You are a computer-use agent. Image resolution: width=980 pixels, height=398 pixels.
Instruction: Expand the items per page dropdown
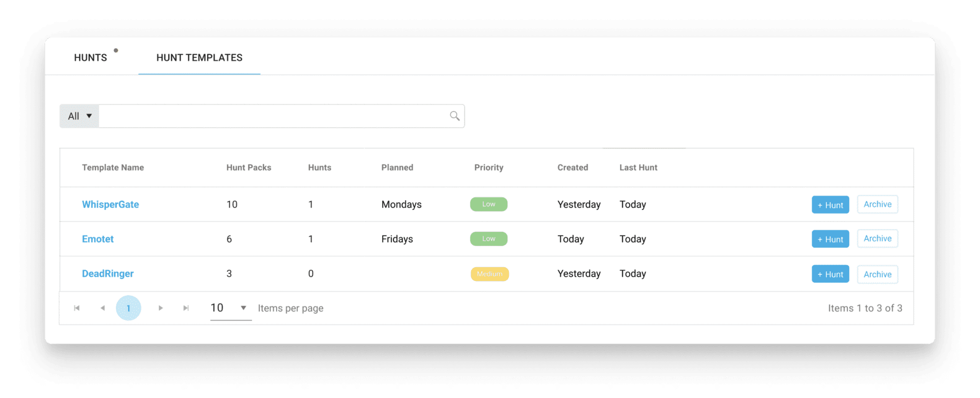(x=231, y=308)
